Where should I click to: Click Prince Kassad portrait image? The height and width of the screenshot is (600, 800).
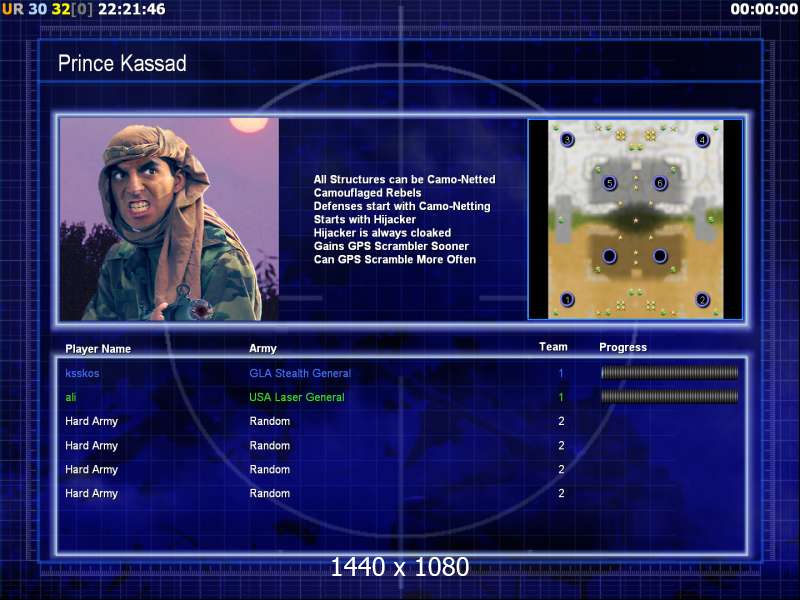[x=169, y=219]
